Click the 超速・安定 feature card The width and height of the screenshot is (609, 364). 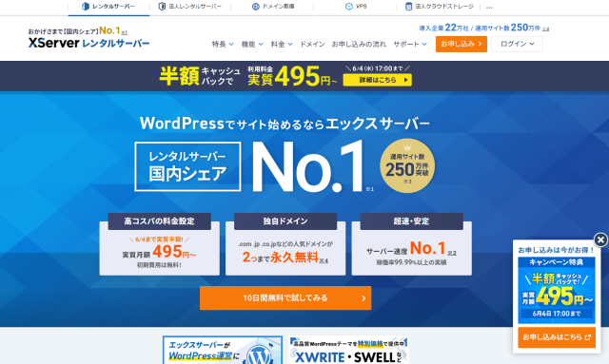(412, 244)
